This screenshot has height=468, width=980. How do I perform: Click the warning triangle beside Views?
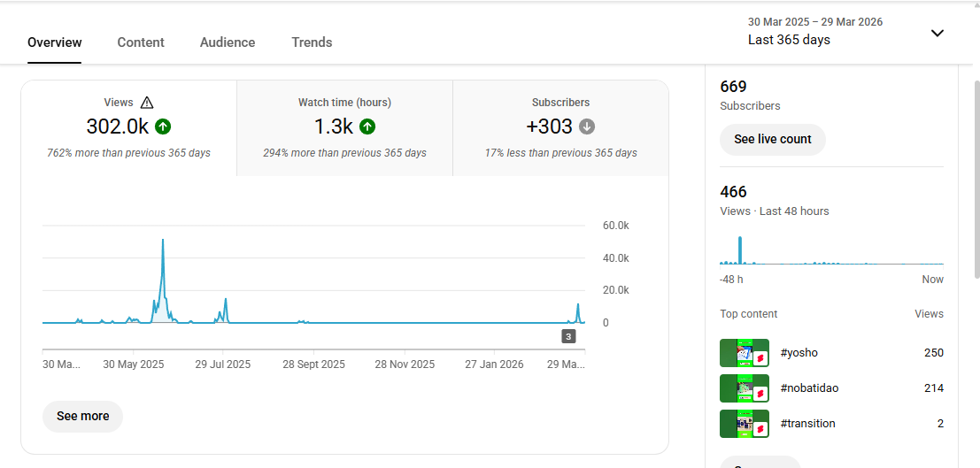pyautogui.click(x=147, y=103)
